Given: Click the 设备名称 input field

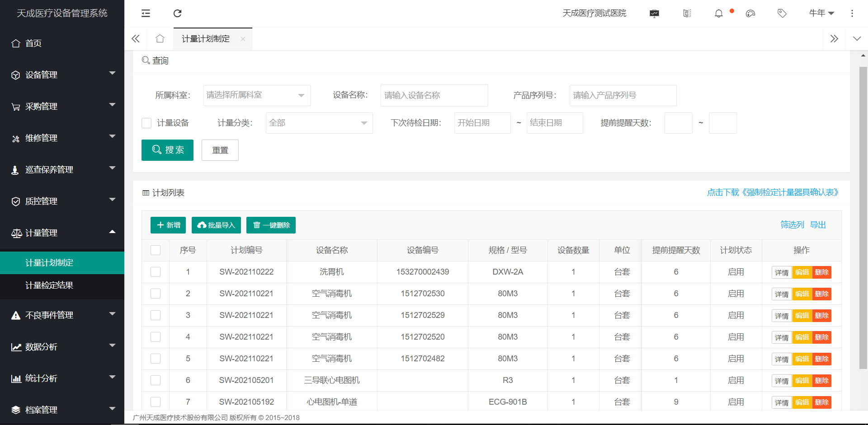Looking at the screenshot, I should coord(434,95).
